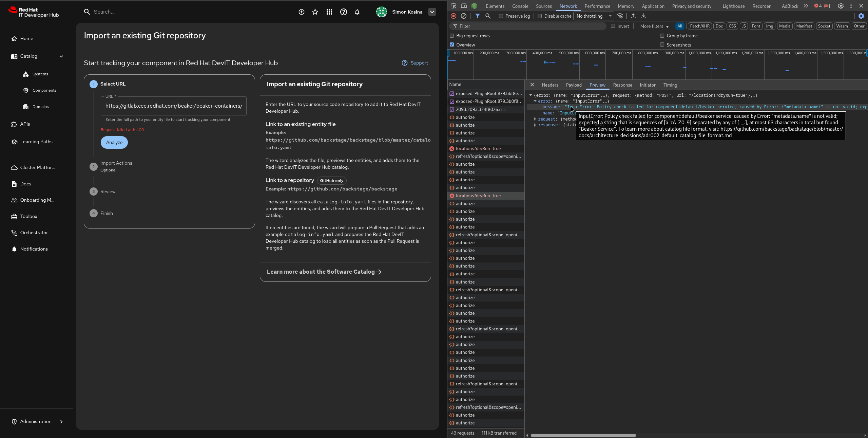Open the notifications bell in header
Image resolution: width=868 pixels, height=438 pixels.
(357, 12)
